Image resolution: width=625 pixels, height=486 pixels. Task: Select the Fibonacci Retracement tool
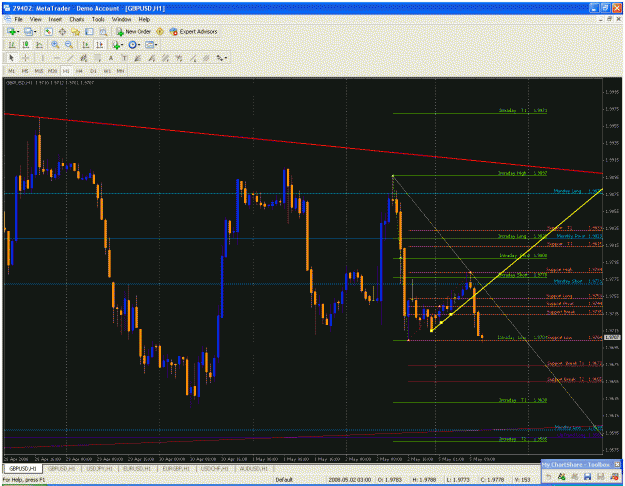pyautogui.click(x=98, y=58)
